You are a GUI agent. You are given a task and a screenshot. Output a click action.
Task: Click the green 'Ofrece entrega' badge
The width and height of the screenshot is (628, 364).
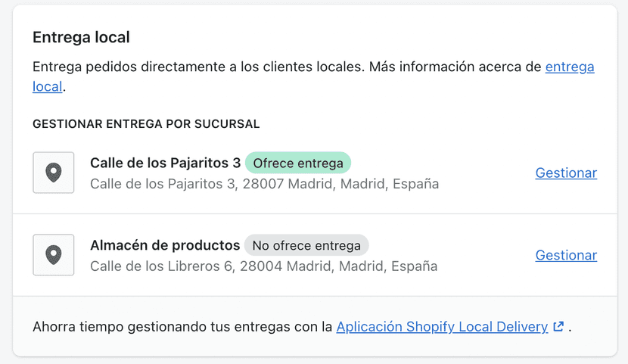298,163
